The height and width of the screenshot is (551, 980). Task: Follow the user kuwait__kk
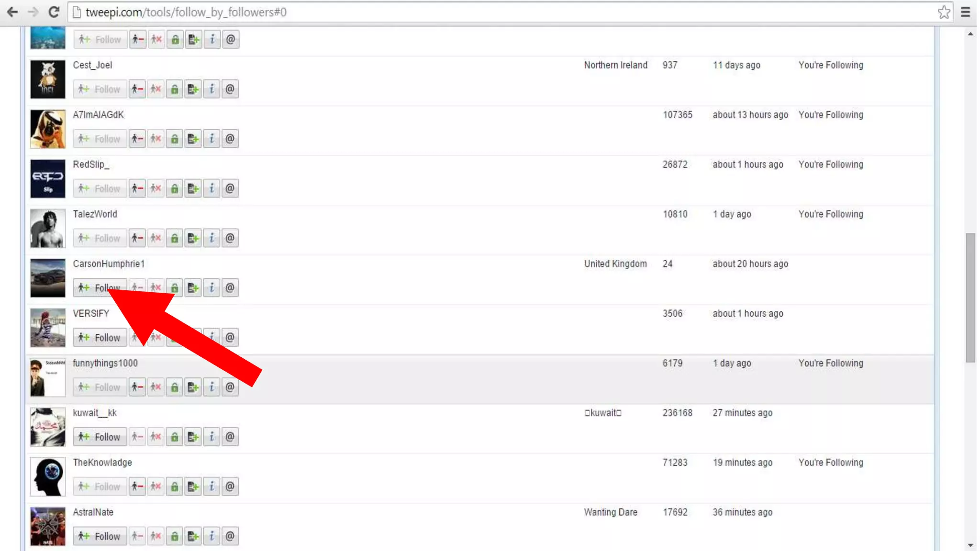pyautogui.click(x=100, y=437)
